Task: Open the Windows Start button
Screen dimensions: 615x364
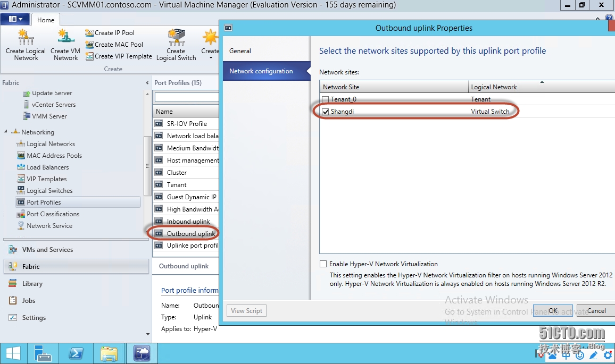Action: coord(13,353)
